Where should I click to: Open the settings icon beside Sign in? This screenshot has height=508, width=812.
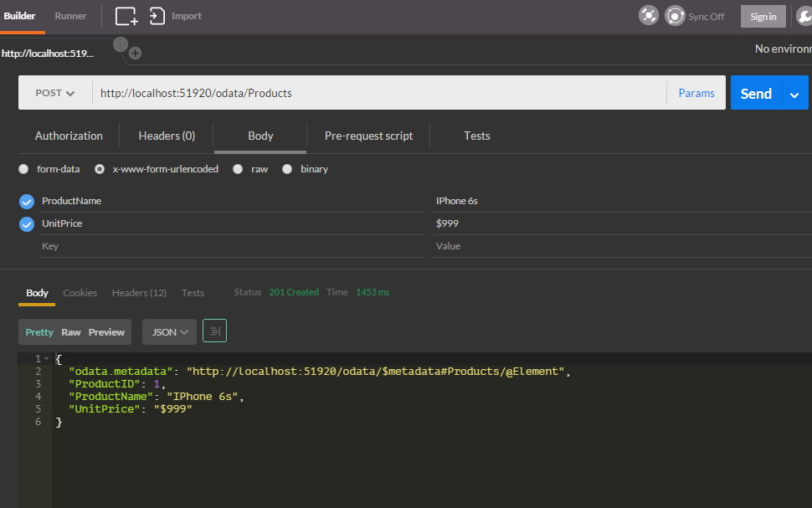click(x=804, y=15)
